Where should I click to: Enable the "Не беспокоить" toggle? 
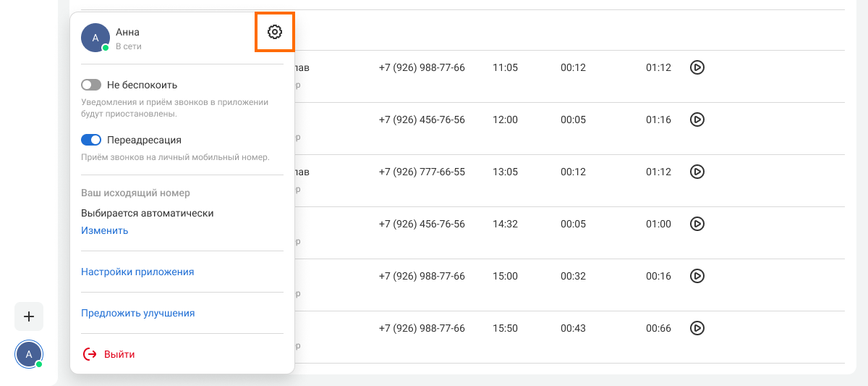[91, 85]
